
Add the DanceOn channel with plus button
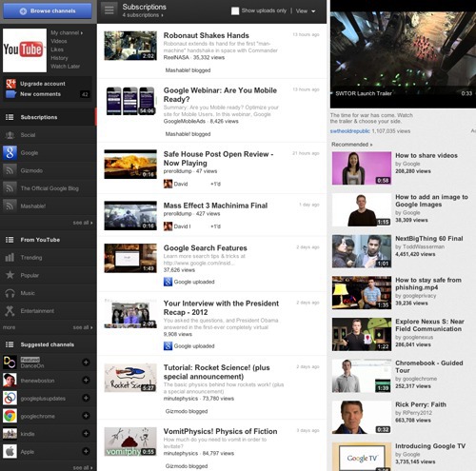click(x=86, y=363)
